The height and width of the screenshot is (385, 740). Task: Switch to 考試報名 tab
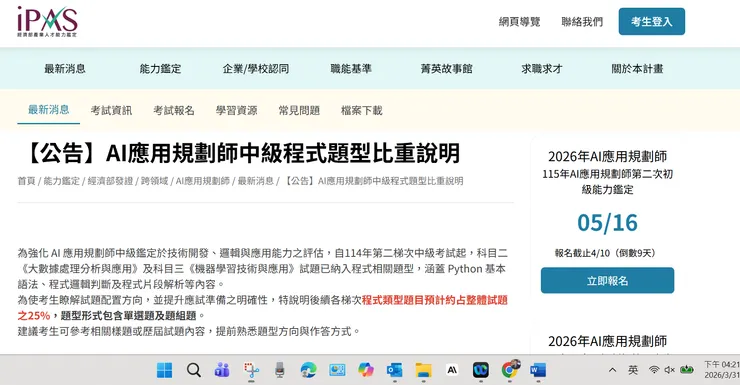point(174,110)
